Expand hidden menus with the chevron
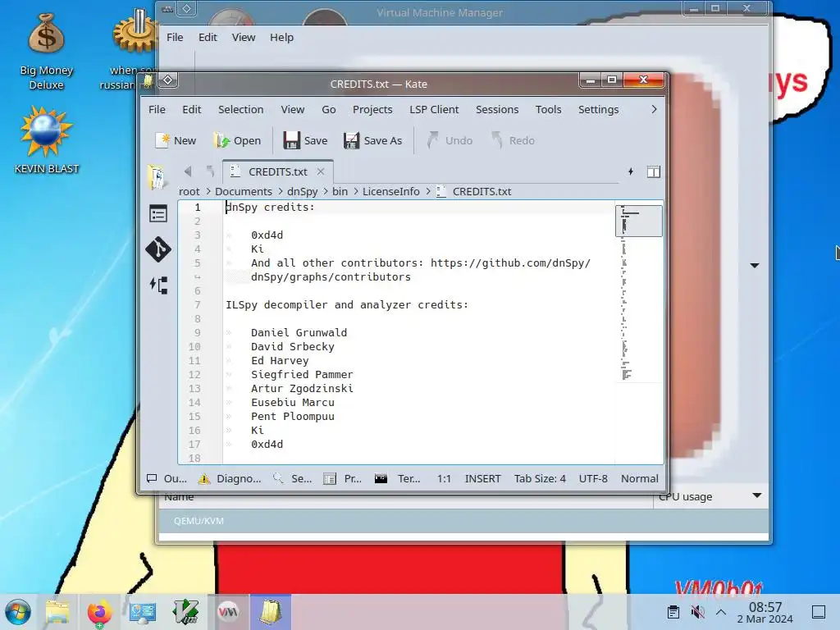 [x=654, y=109]
